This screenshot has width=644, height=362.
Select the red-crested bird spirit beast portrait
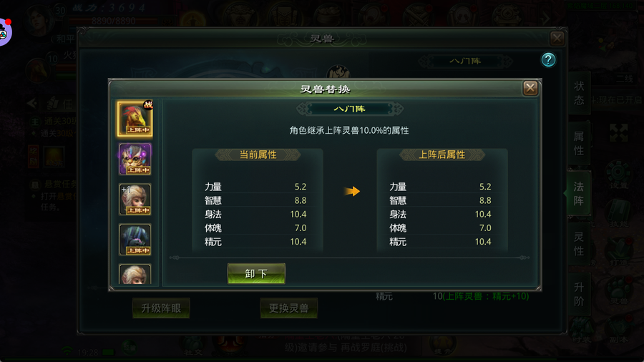[135, 119]
